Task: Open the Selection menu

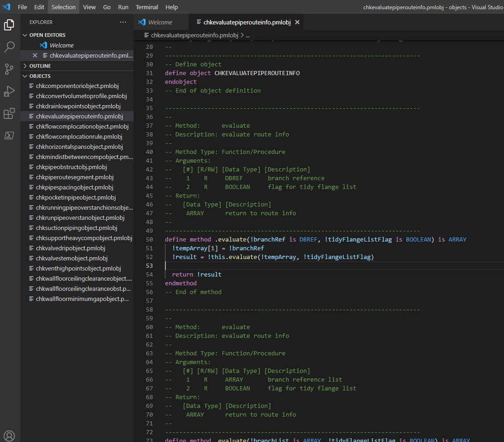Action: tap(64, 7)
